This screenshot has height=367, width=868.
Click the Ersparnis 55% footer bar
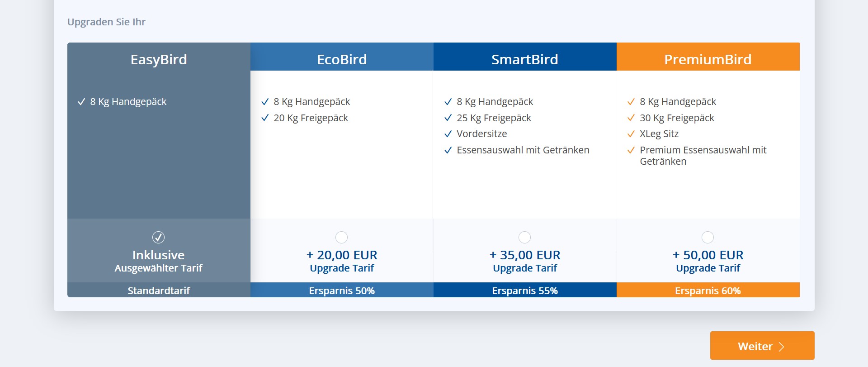(x=524, y=291)
